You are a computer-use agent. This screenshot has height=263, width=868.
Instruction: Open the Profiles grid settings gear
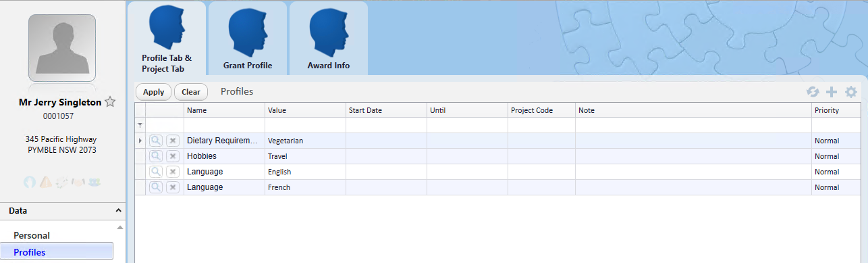coord(851,92)
